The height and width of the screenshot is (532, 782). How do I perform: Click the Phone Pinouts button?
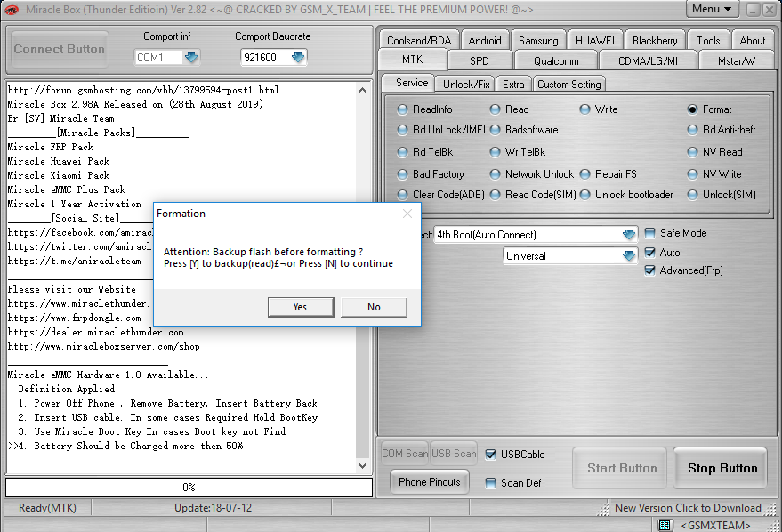(430, 482)
